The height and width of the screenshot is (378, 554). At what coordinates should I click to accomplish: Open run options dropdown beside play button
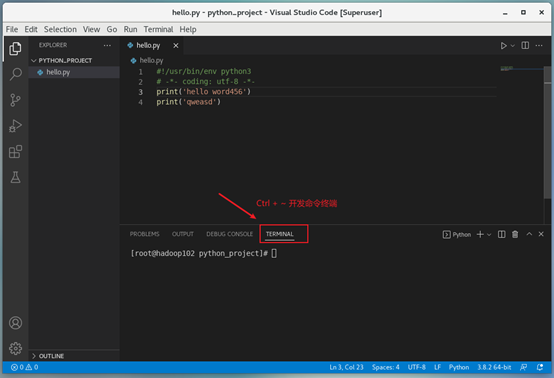(x=513, y=46)
